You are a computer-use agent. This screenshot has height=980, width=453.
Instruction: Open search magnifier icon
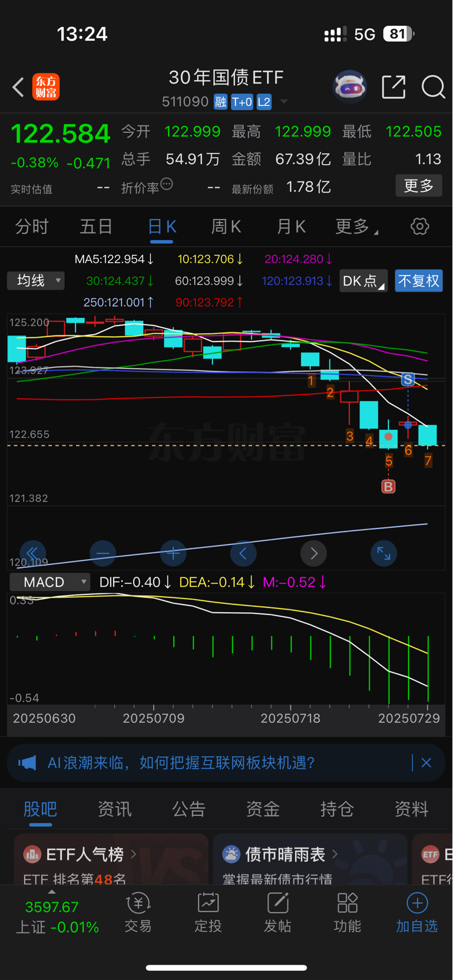point(433,87)
